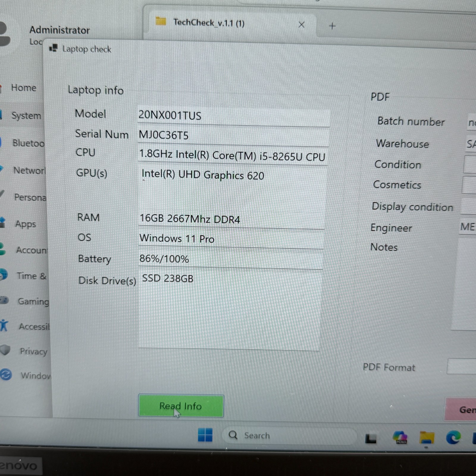
Task: Click the PDF section heading
Action: [x=380, y=97]
